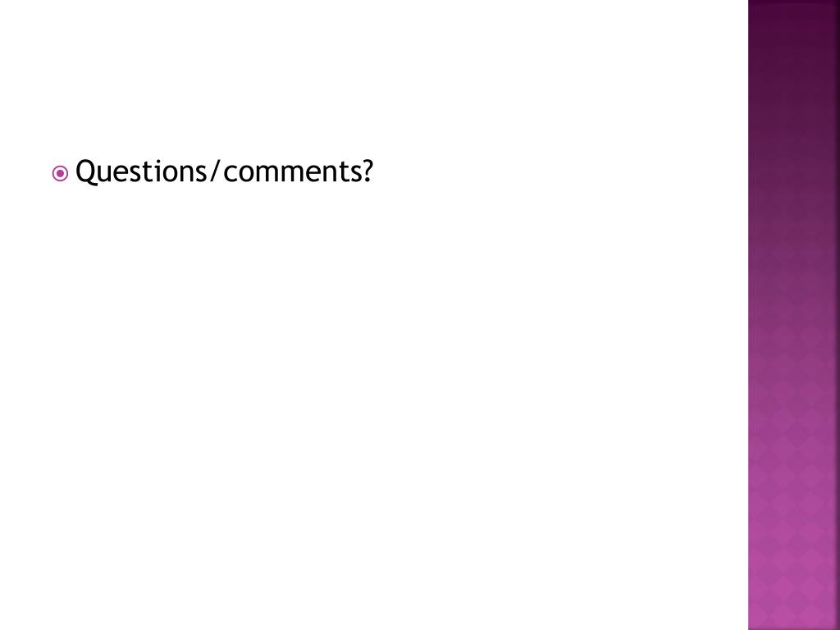Click the left edge of the purple panel
The width and height of the screenshot is (840, 630).
(x=751, y=315)
